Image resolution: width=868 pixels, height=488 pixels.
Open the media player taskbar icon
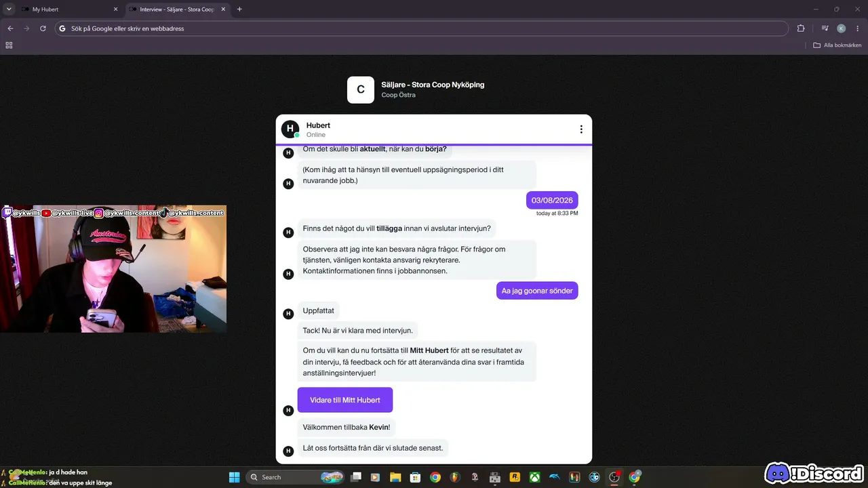pos(376,477)
